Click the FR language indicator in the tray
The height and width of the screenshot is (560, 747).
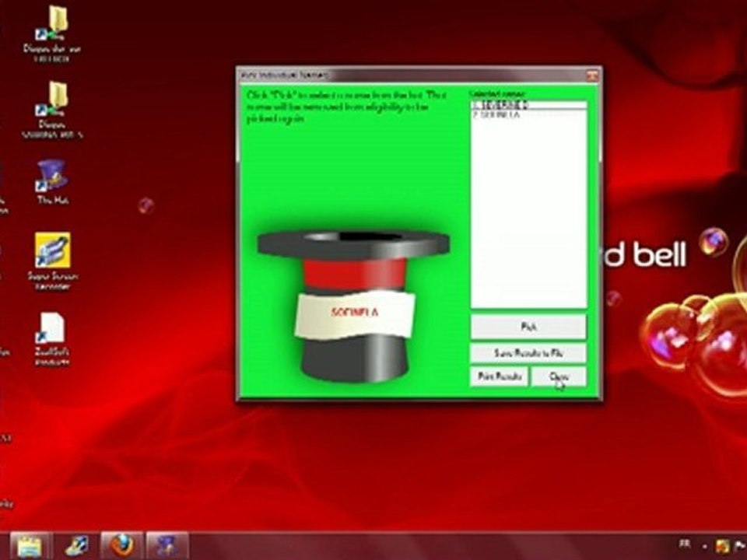[x=684, y=544]
